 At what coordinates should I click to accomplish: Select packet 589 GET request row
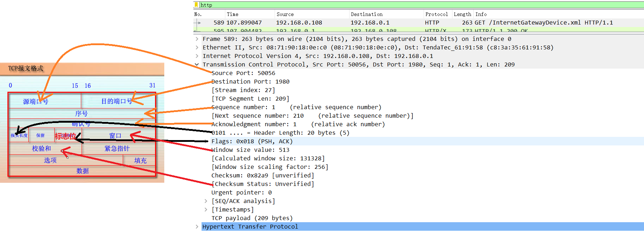coord(355,23)
